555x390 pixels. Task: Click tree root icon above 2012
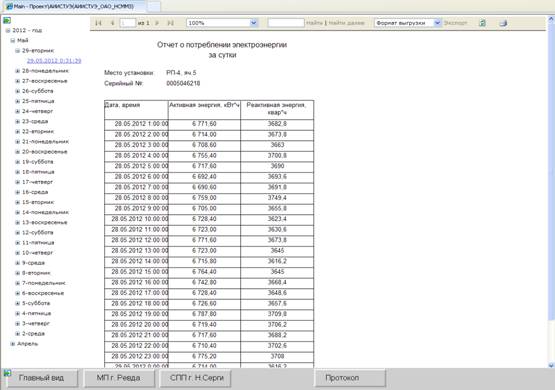7,20
